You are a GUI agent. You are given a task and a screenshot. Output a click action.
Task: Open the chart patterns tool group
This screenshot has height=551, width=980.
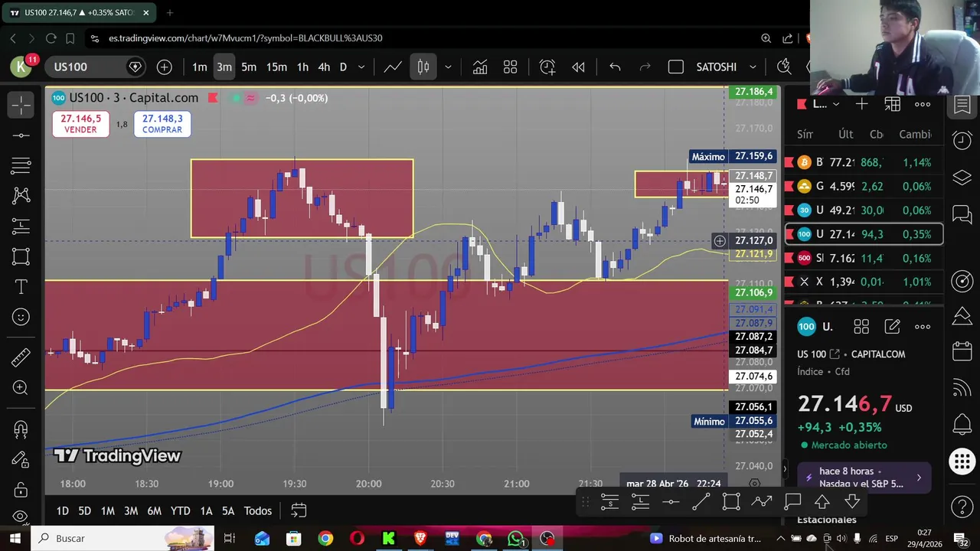tap(21, 196)
